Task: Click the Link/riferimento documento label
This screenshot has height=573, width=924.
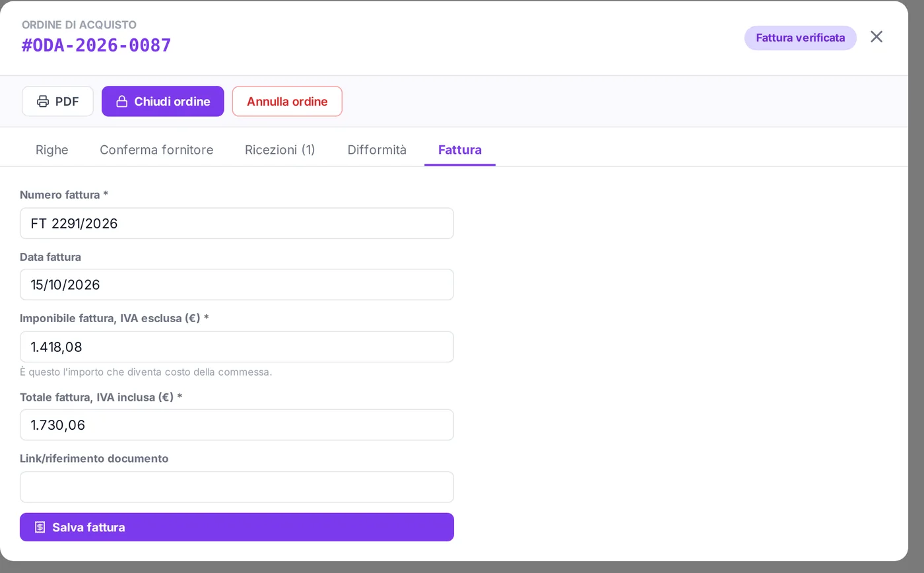Action: (94, 459)
